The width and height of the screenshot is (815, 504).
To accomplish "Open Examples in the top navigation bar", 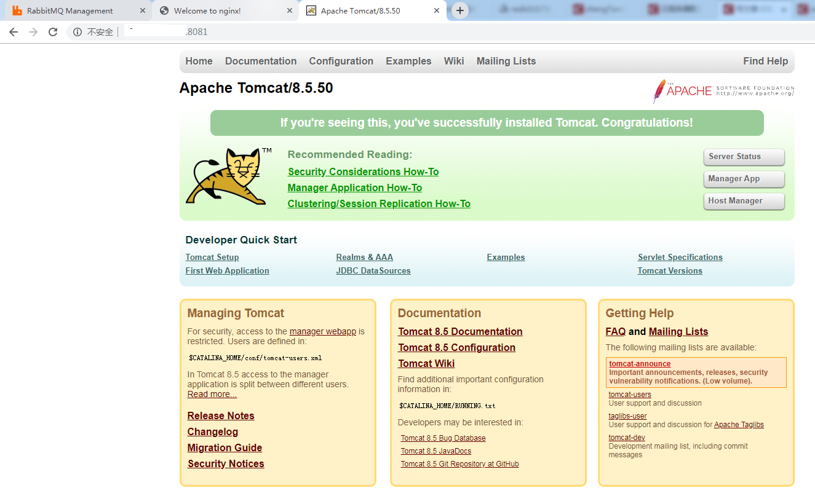I will click(408, 61).
